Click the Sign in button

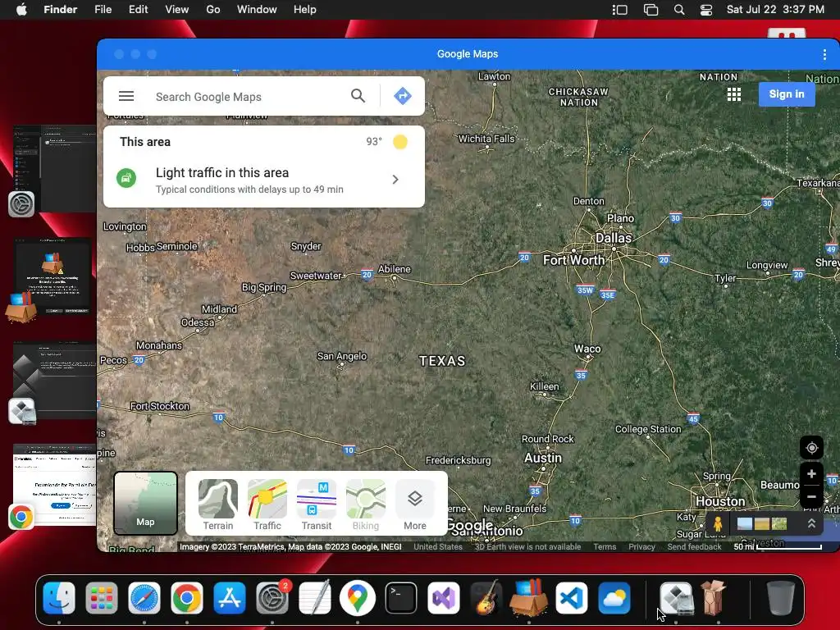pyautogui.click(x=787, y=94)
